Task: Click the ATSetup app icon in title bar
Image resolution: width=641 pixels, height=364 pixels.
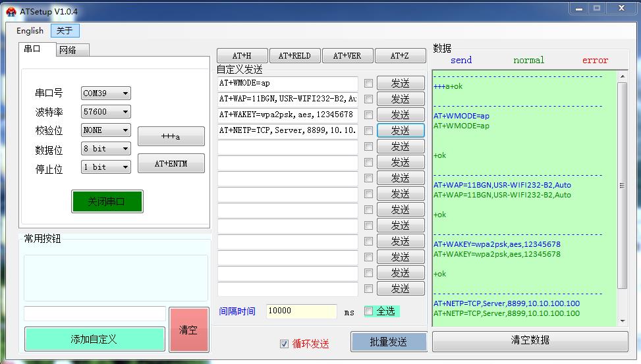Action: pyautogui.click(x=11, y=11)
